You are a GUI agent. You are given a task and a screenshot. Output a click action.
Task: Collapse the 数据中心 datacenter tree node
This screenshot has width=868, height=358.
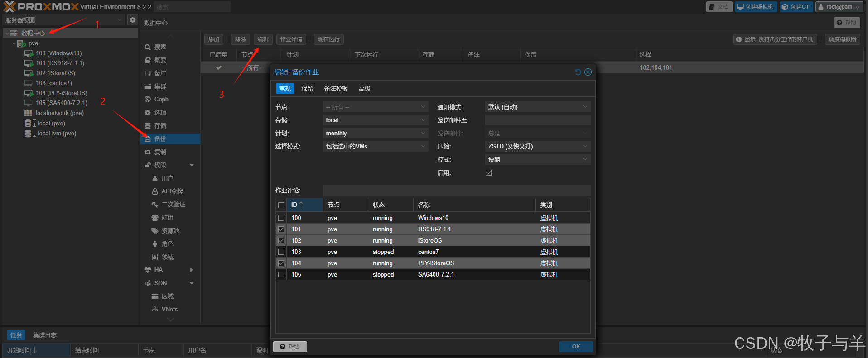tap(7, 33)
